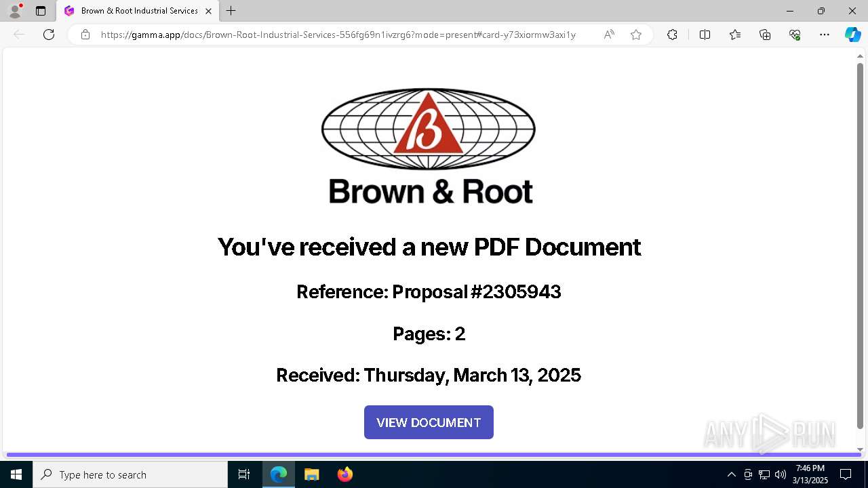The image size is (868, 488).
Task: Refresh the current page
Action: (x=49, y=35)
